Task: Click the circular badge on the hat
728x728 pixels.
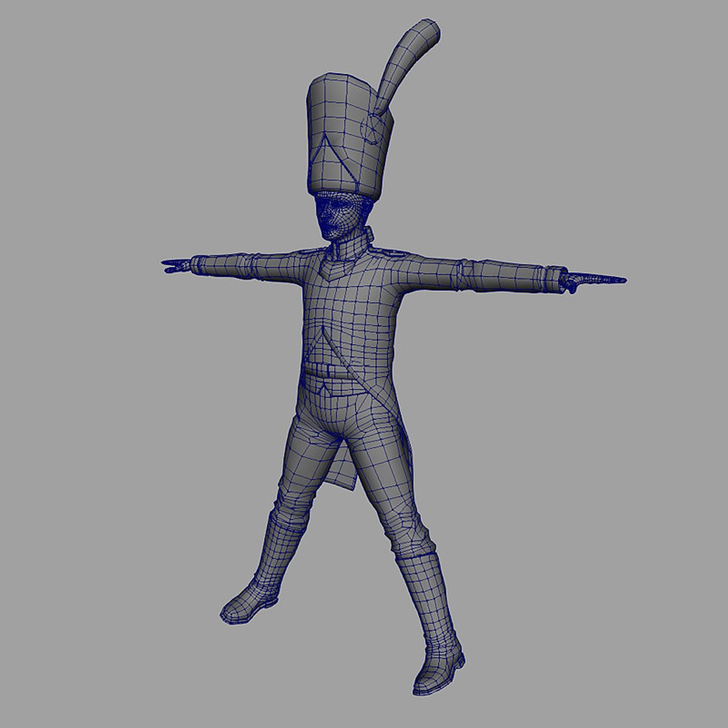Action: 371,129
